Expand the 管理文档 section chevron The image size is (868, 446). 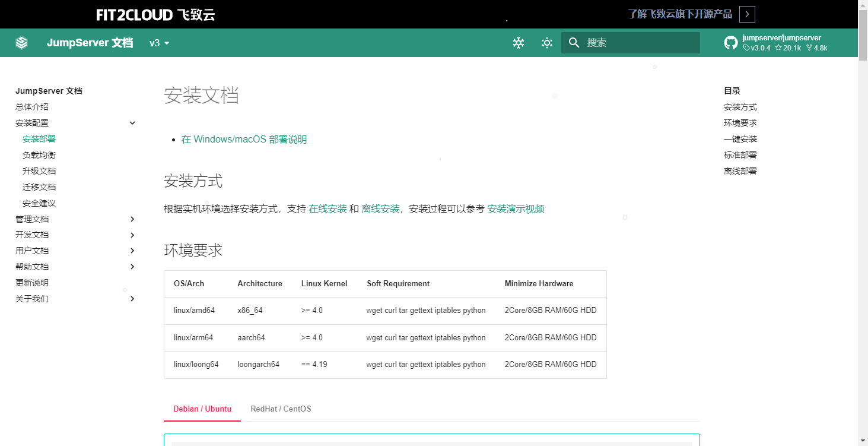pos(132,219)
